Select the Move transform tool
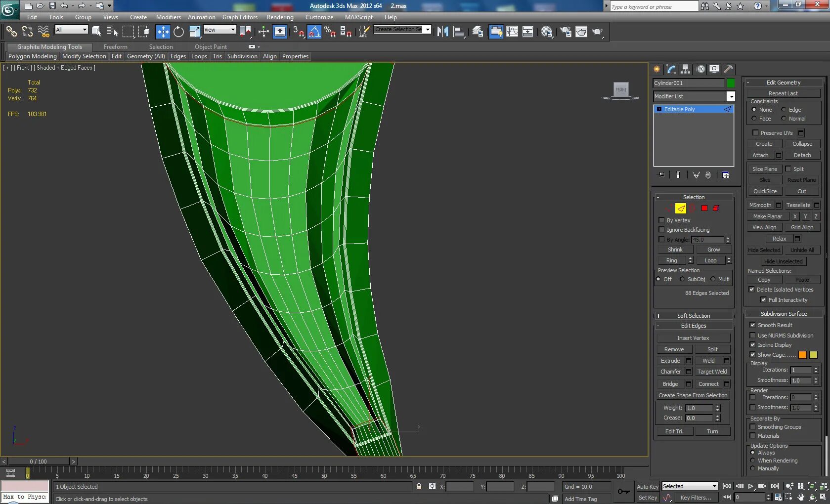This screenshot has height=504, width=830. coord(163,32)
